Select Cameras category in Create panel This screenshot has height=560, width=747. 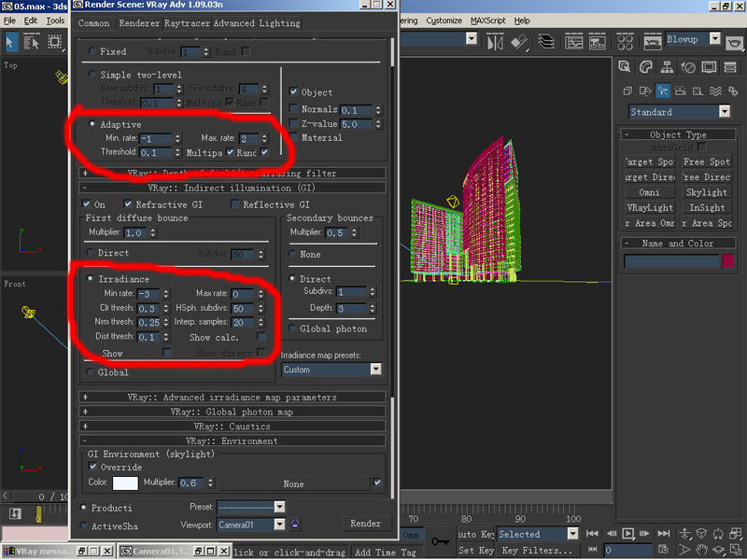(681, 91)
